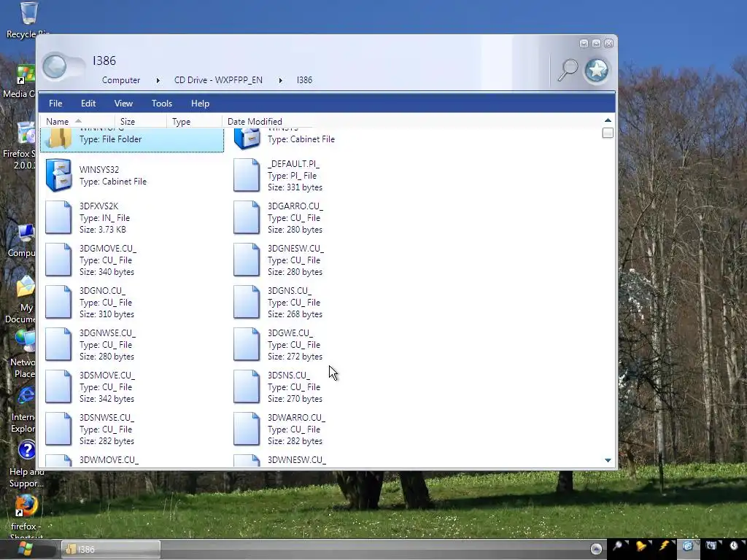
Task: Go to Computer in the breadcrumb
Action: (x=121, y=80)
